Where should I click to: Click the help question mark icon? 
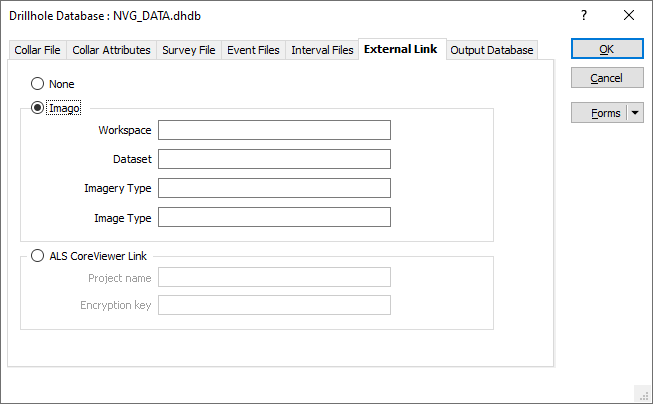coord(584,16)
